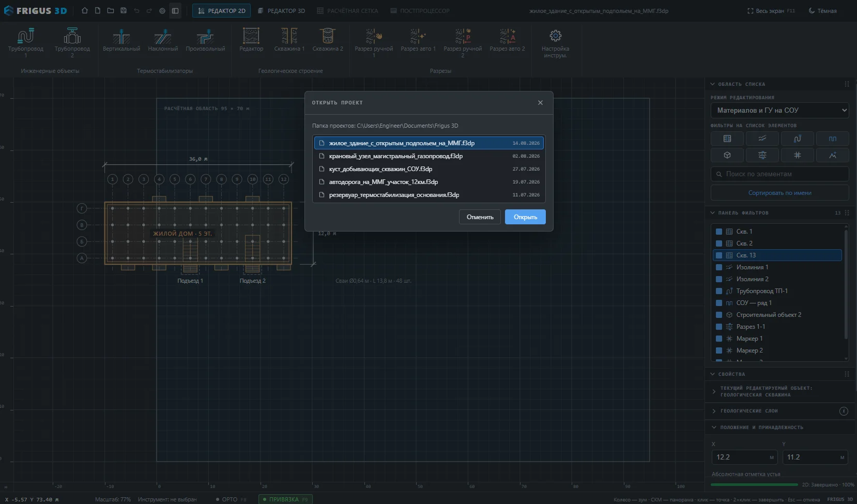Click the Отменить button

[480, 217]
